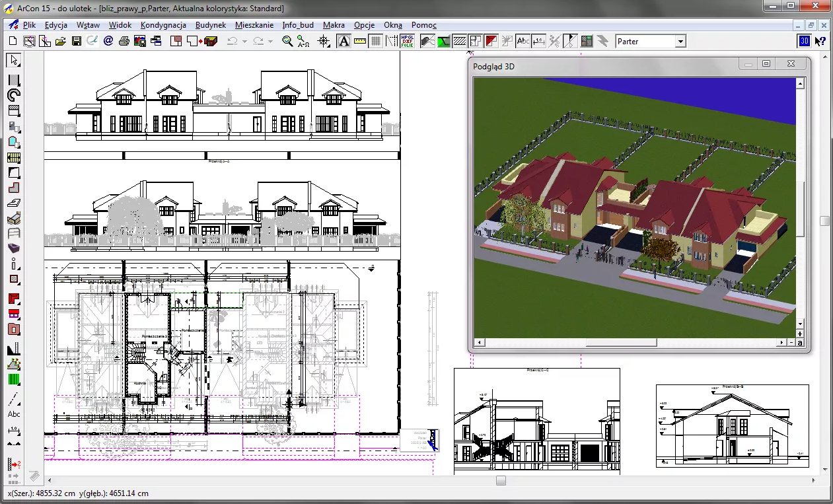Select the dimension 1,0 tool in left toolbar
Viewport: 833px width, 504px height.
14,430
